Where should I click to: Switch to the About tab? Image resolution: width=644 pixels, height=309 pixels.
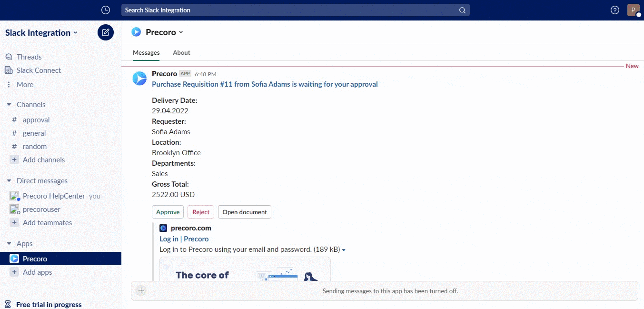pyautogui.click(x=181, y=53)
